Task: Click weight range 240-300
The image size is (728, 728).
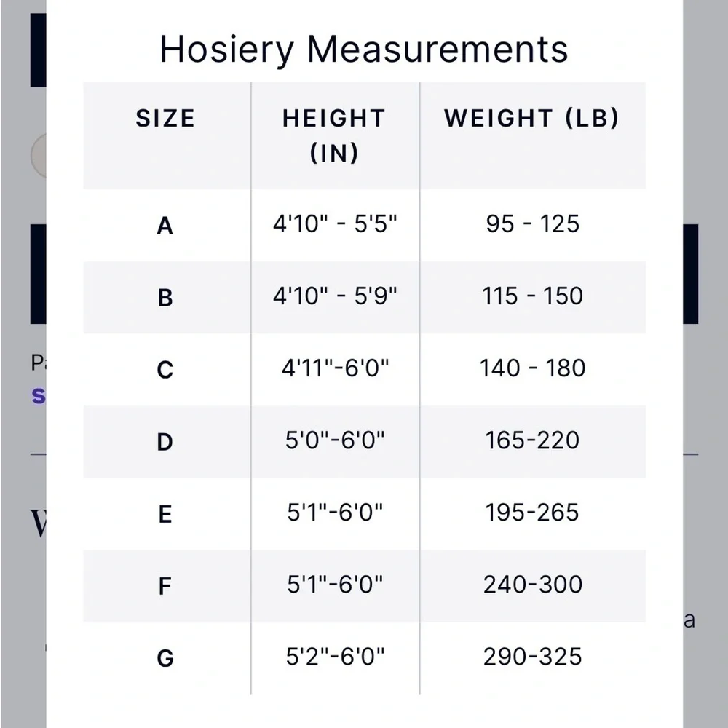Action: (532, 585)
